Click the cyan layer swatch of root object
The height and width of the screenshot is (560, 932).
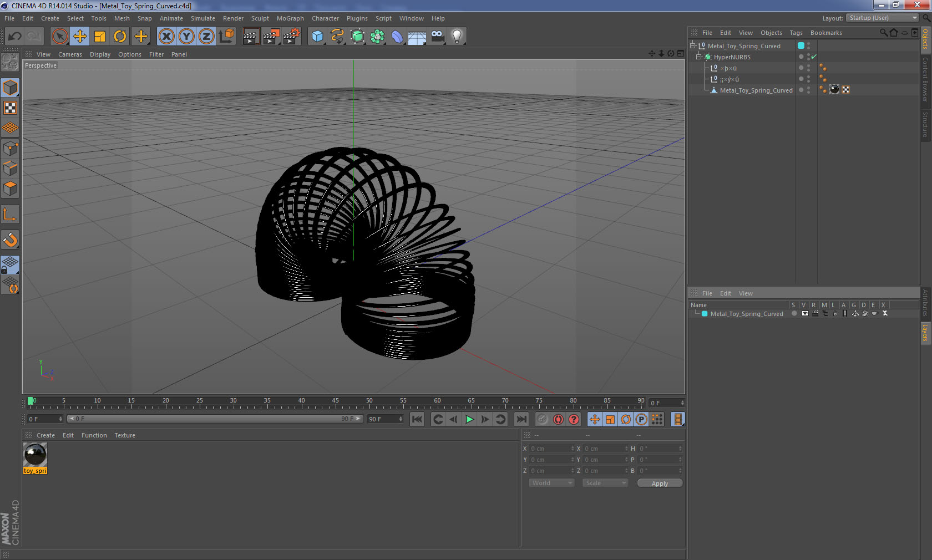[801, 45]
